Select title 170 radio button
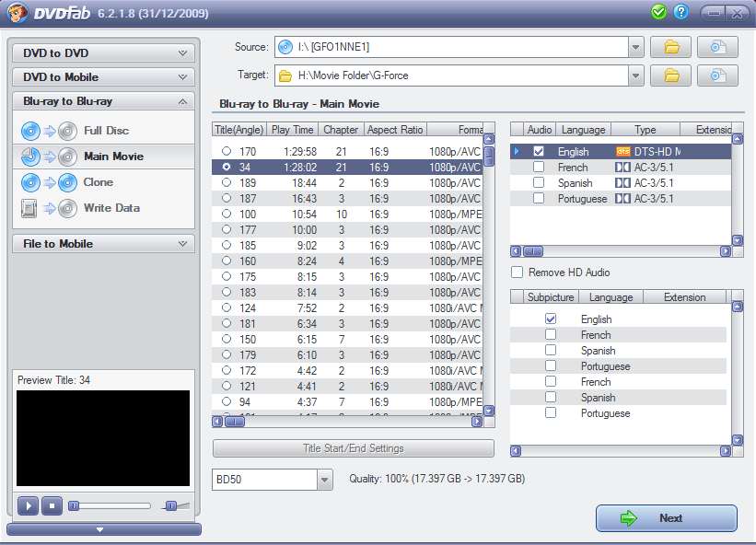 click(227, 151)
